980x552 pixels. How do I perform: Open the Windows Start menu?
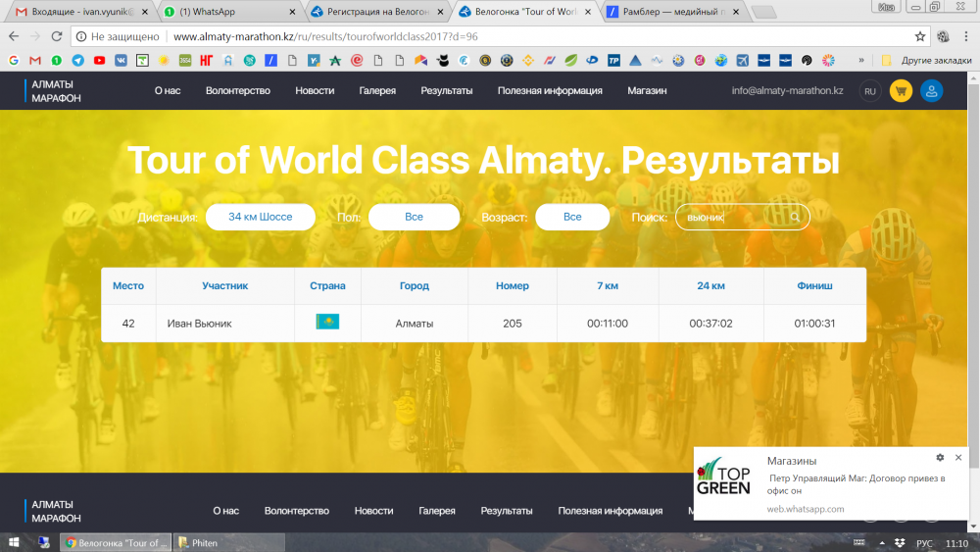click(x=15, y=542)
